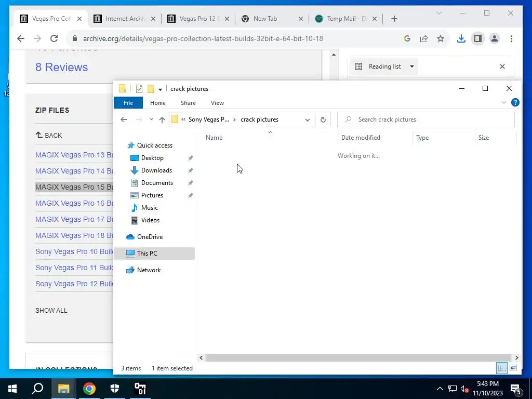Open Explorer help icon
This screenshot has width=532, height=399.
coord(515,102)
